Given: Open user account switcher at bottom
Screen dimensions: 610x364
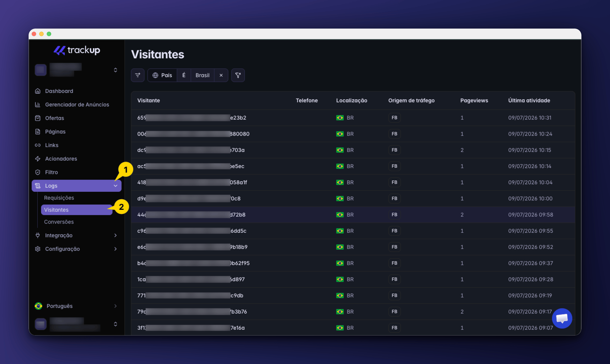Looking at the screenshot, I should pos(76,324).
